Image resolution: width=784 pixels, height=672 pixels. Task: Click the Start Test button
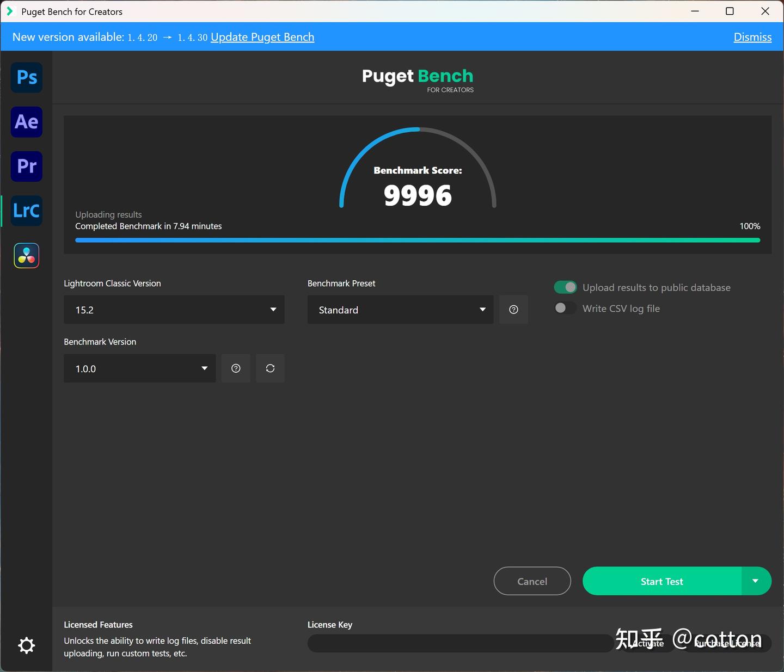(662, 581)
